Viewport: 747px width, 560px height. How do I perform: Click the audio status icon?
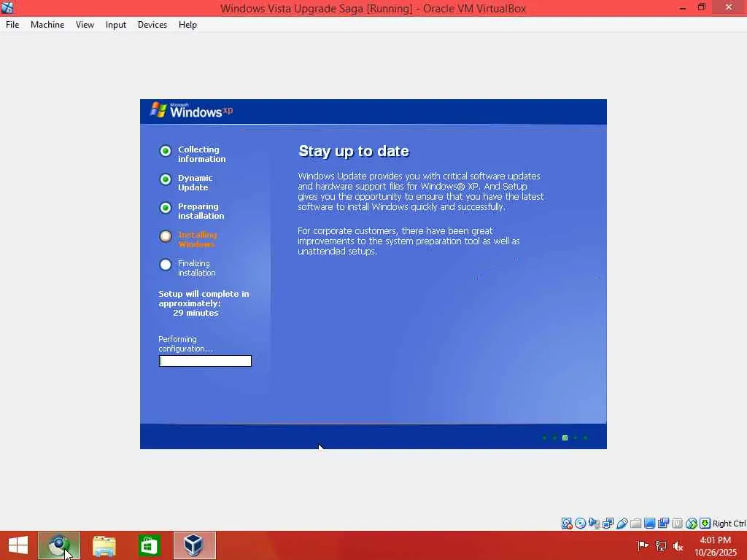click(594, 524)
